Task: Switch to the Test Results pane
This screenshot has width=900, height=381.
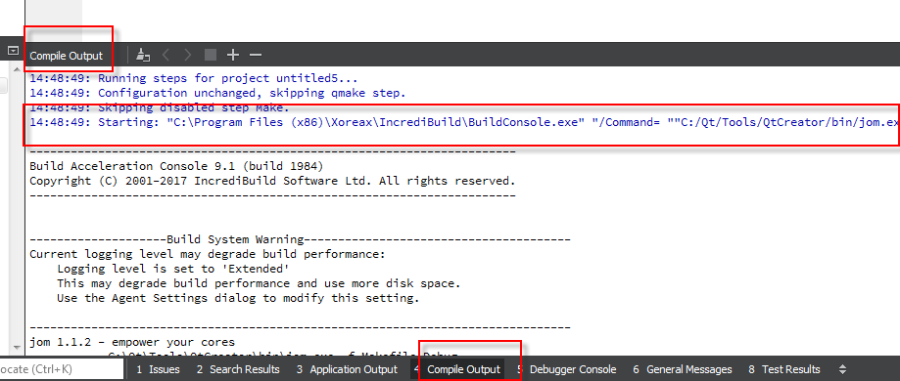Action: [x=784, y=370]
